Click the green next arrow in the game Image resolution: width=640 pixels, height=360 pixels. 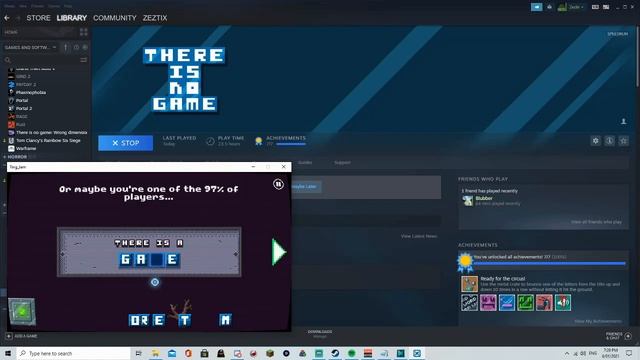(x=279, y=252)
